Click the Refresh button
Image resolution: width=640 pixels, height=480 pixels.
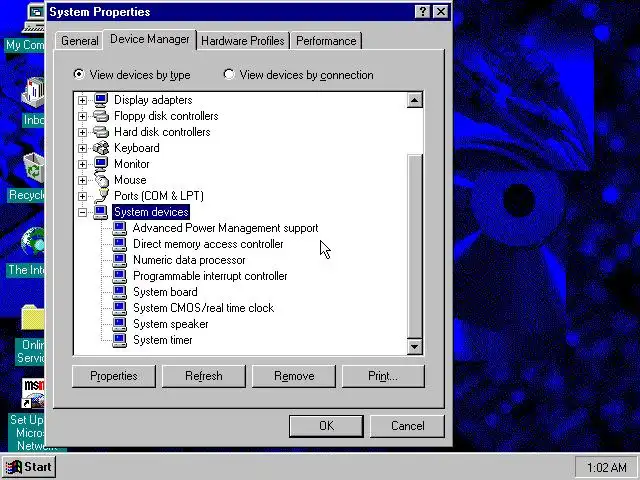point(204,376)
